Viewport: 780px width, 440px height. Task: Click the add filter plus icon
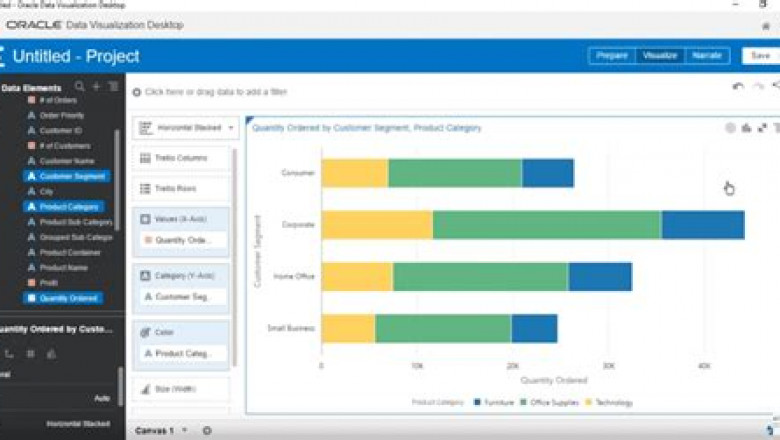[137, 92]
